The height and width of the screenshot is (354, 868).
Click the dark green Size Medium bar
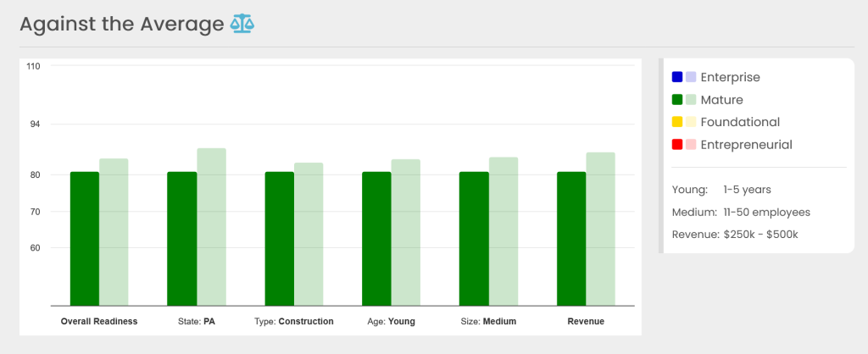click(x=474, y=238)
